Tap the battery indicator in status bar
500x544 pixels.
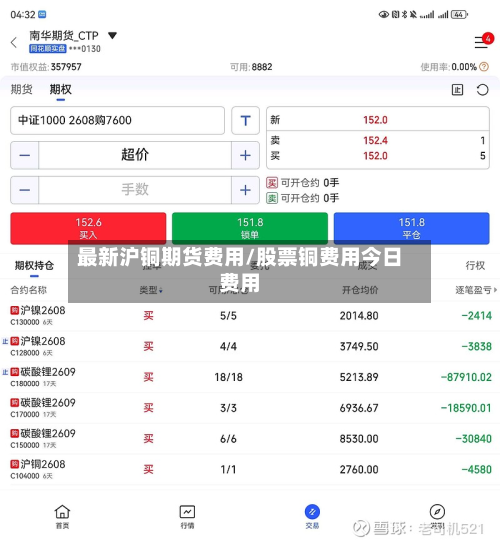point(459,15)
